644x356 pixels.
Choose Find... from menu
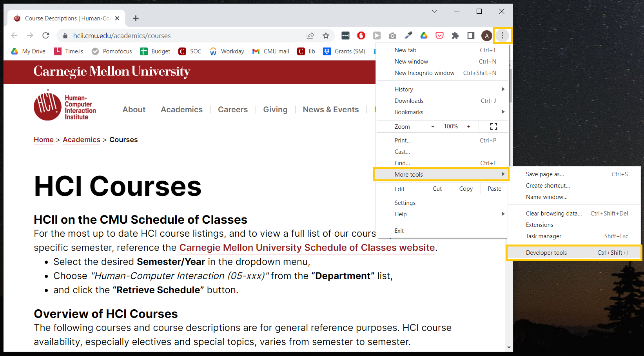pos(442,163)
